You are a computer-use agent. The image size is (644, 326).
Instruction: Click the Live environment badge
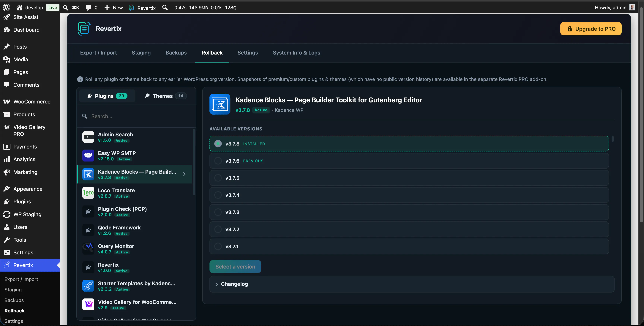coord(53,7)
